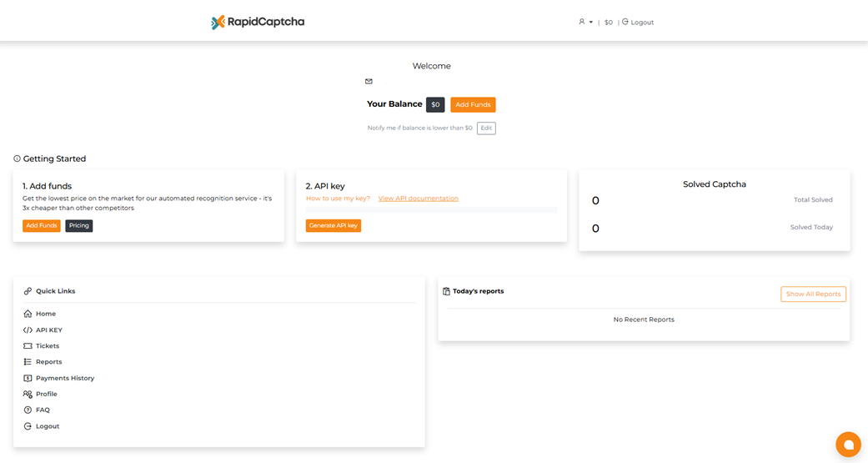Go to Tickets in Quick Links
Screen dimensions: 868x463
(47, 346)
